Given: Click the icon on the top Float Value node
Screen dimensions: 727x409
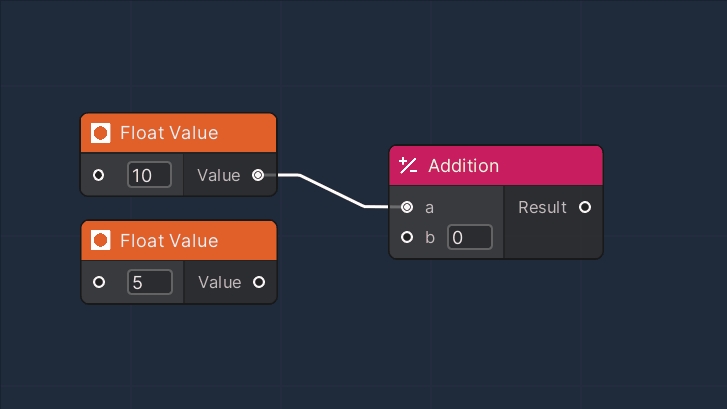Looking at the screenshot, I should (100, 133).
